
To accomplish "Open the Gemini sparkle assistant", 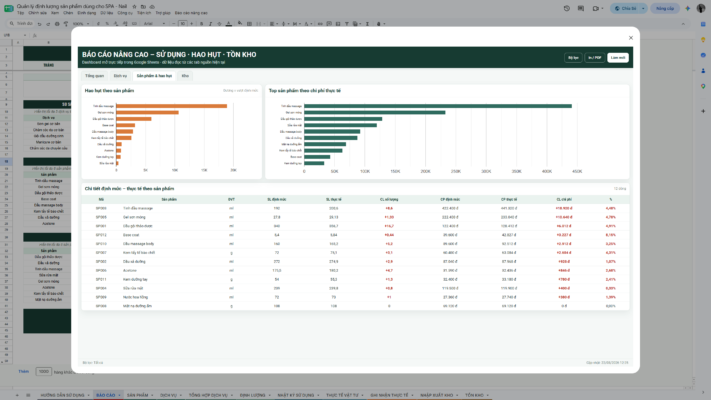I will [688, 9].
